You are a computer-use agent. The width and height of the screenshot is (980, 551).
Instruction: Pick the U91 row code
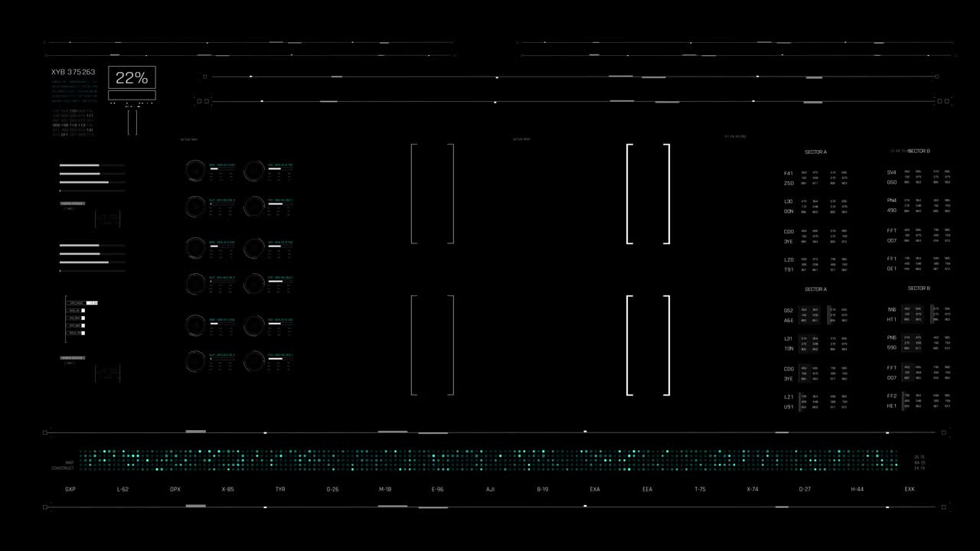pyautogui.click(x=789, y=407)
